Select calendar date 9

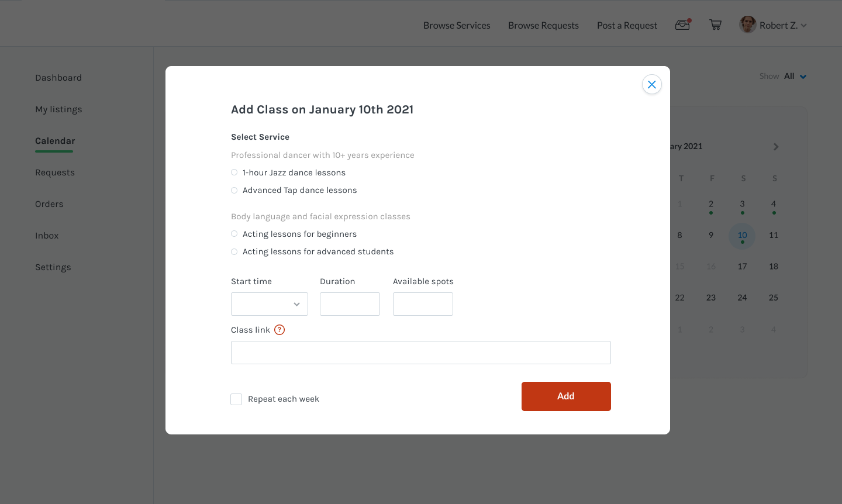[711, 235]
